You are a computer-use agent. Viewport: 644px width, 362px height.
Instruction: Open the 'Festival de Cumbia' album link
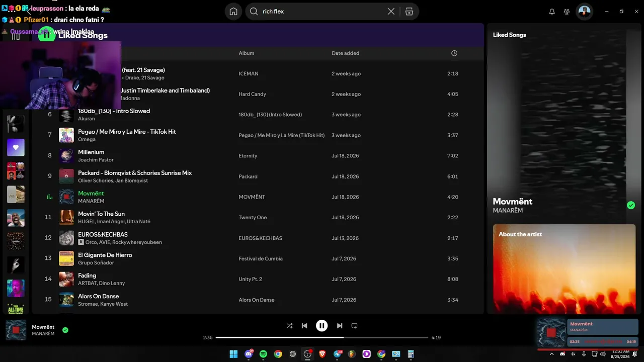[261, 259]
